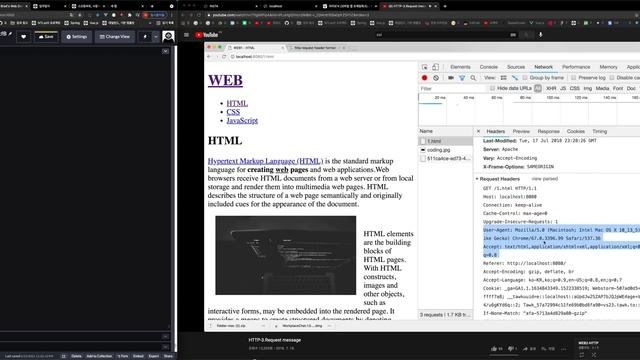Toggle the device toolbar icon in DevTools

tap(436, 67)
